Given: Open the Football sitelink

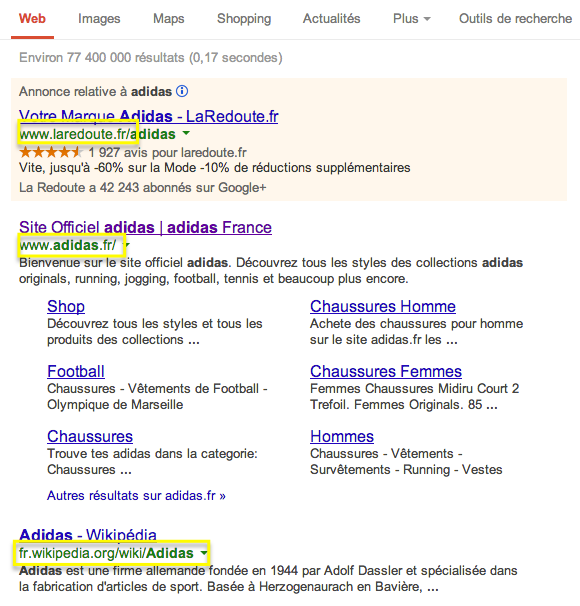Looking at the screenshot, I should pos(76,371).
